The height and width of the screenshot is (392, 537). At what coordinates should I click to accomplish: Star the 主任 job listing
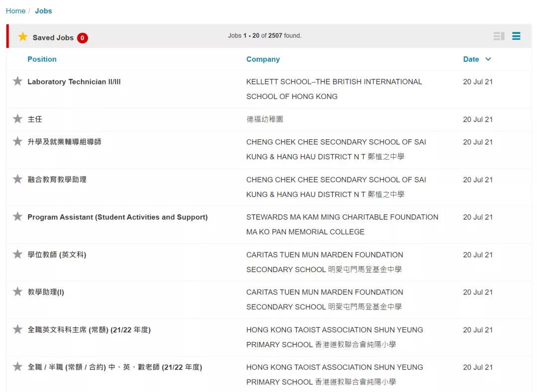click(x=17, y=119)
